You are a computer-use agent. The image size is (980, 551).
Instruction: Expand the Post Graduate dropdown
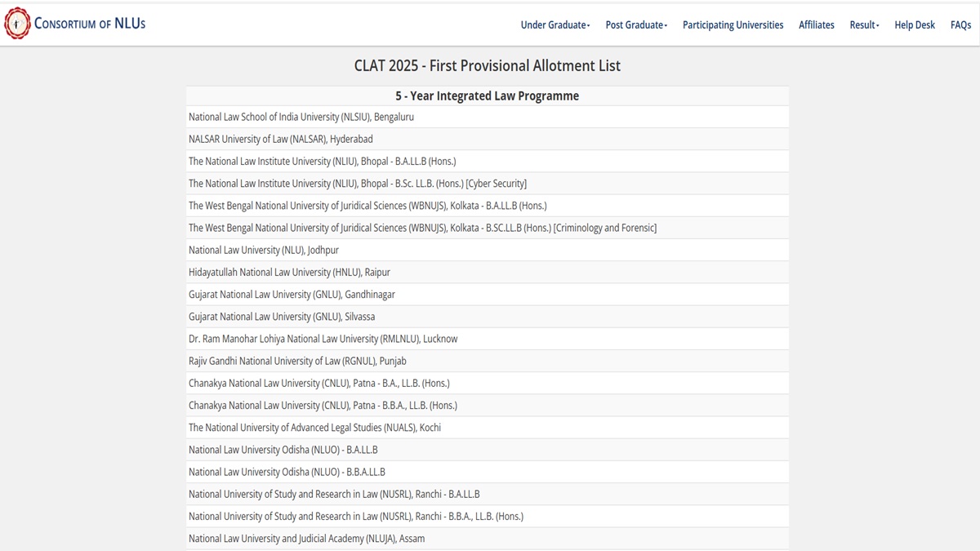pos(635,24)
